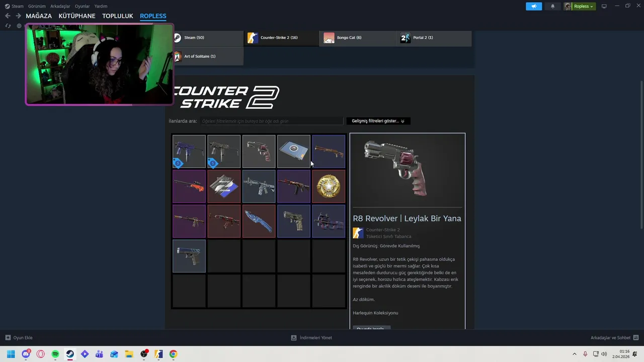The width and height of the screenshot is (644, 362).
Task: Go to the KÜTÜPHANE section
Action: pyautogui.click(x=77, y=16)
